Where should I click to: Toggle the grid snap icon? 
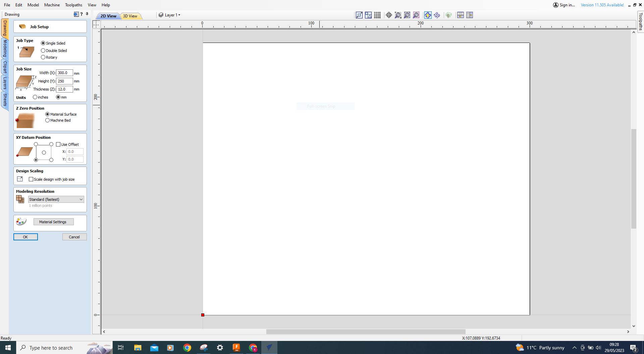click(x=377, y=15)
